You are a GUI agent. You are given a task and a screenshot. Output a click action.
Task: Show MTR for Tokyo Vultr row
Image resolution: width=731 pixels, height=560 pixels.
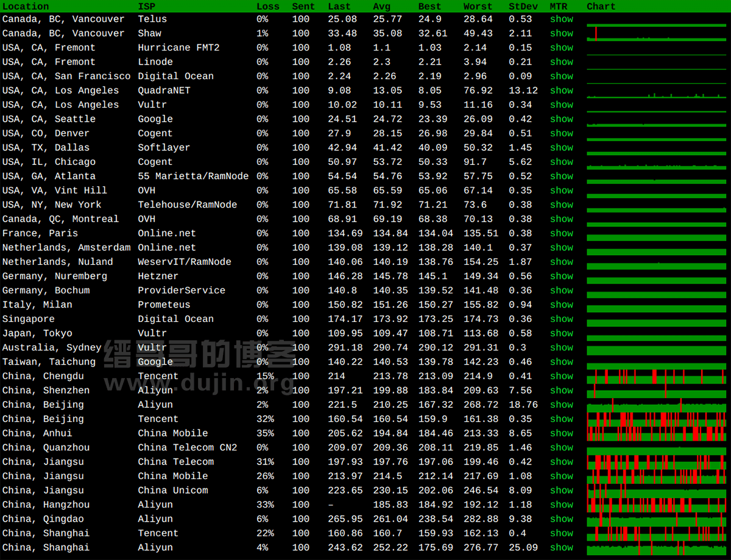pos(561,334)
